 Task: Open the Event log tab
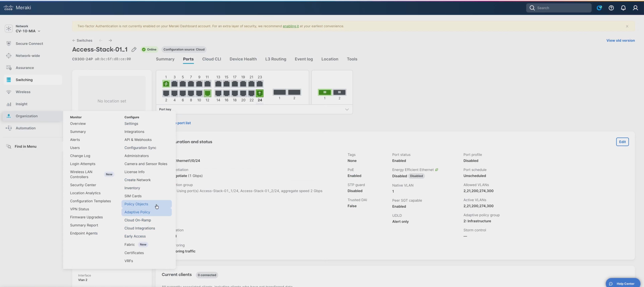click(303, 59)
